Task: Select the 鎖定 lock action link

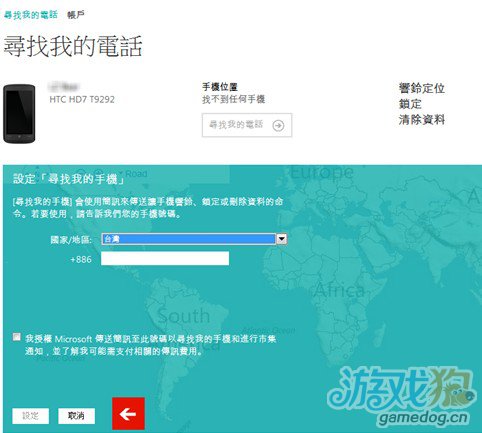Action: (x=410, y=104)
